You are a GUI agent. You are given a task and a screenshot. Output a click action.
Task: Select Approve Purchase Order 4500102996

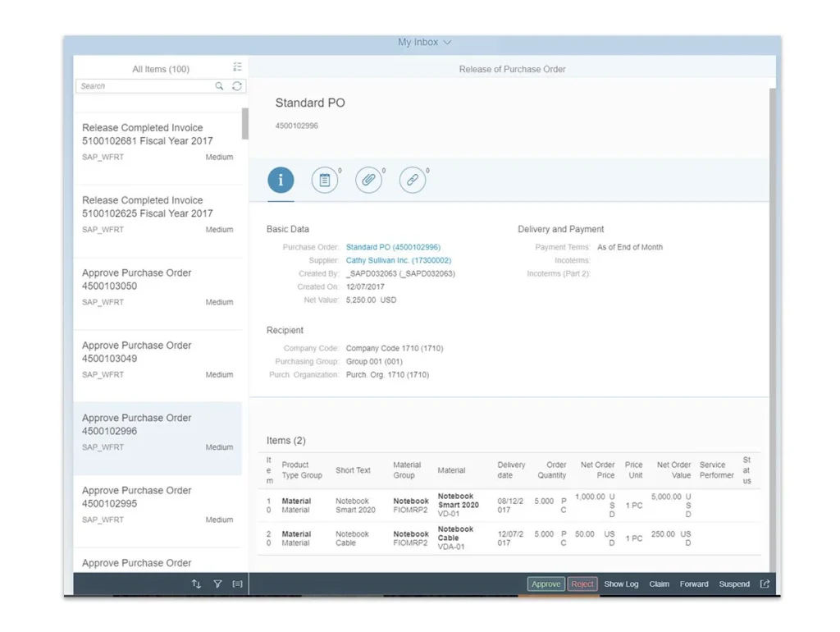tap(157, 438)
